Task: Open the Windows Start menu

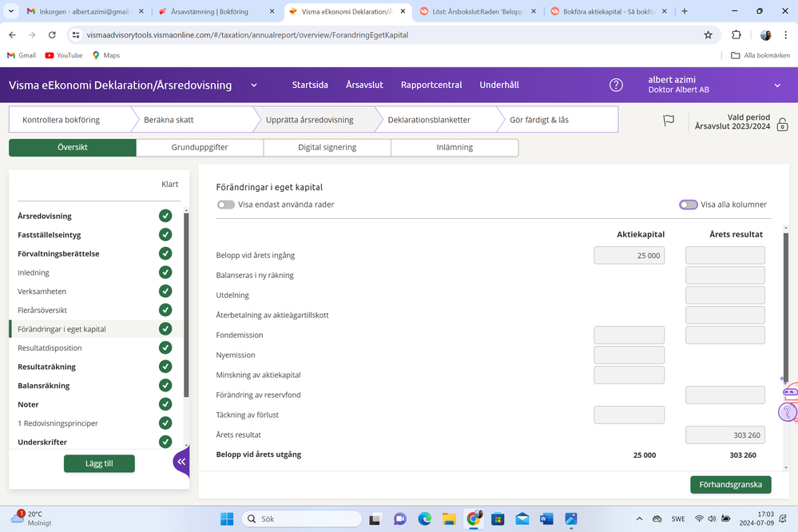Action: pos(227,518)
